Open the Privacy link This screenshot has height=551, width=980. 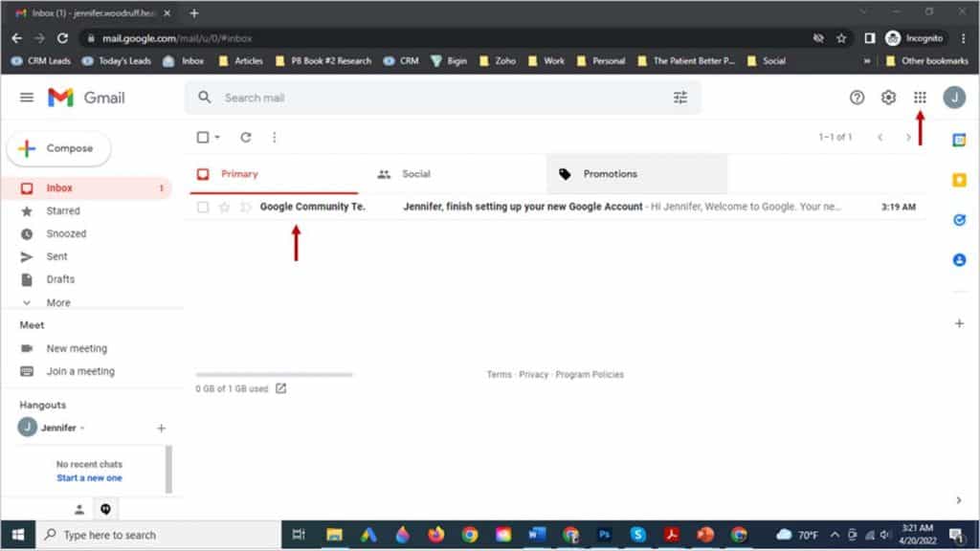(533, 374)
